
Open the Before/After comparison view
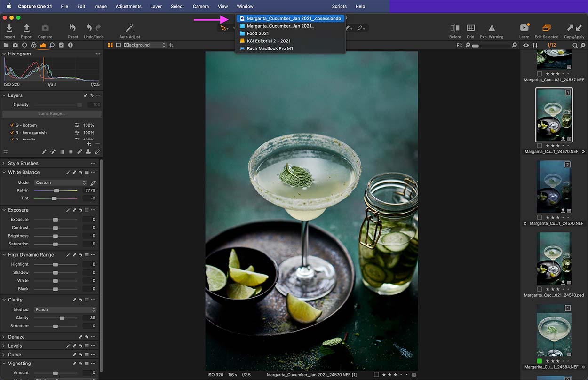click(x=454, y=28)
